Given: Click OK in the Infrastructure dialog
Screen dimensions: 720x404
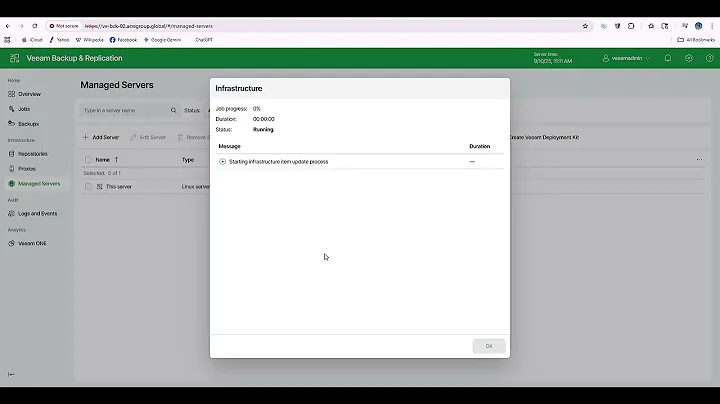Looking at the screenshot, I should 489,346.
